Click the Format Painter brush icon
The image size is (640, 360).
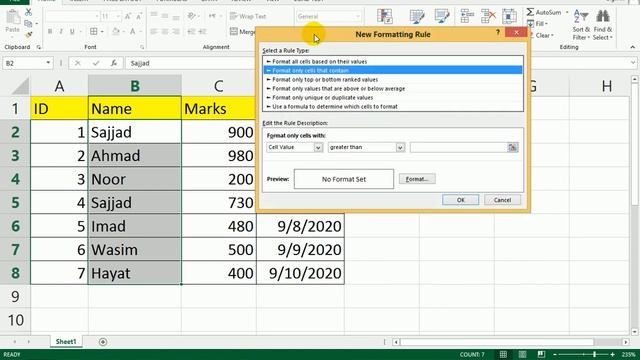28,35
